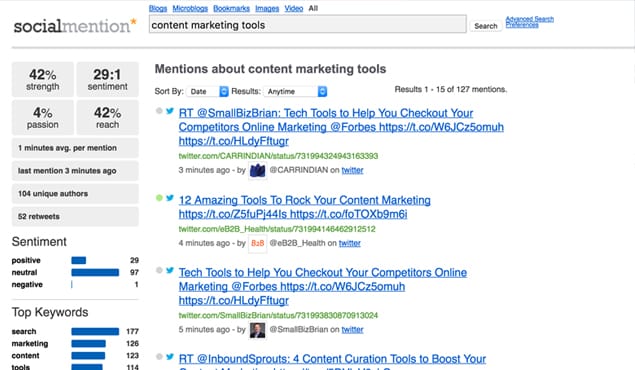
Task: Click twitter source link for @CARRINDIAN
Action: 352,170
